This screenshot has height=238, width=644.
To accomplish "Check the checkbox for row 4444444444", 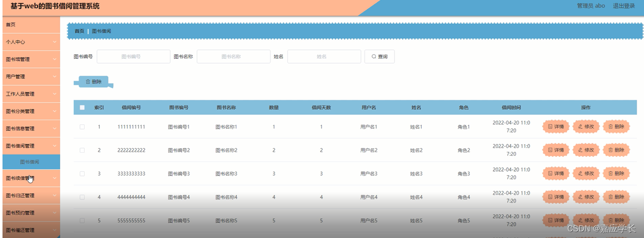I will point(82,197).
